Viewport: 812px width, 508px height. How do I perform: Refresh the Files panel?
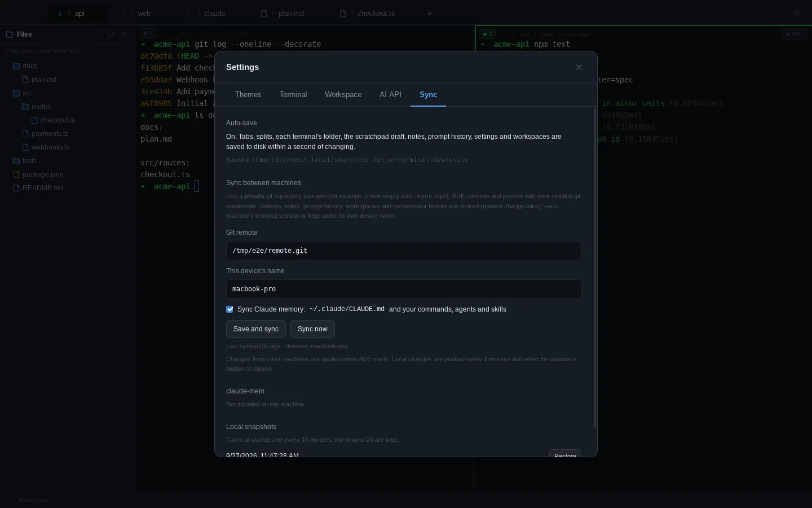(x=111, y=34)
